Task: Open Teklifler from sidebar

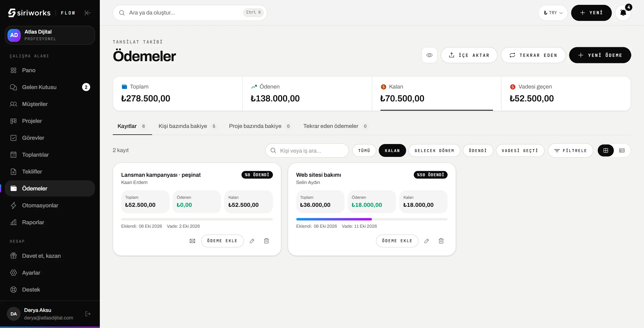Action: (x=50, y=172)
